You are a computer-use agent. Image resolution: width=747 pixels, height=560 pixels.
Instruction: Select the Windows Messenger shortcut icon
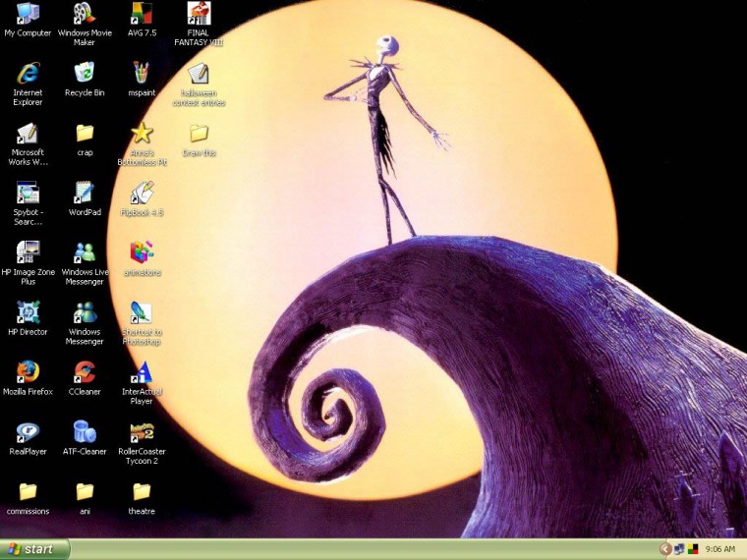point(85,312)
